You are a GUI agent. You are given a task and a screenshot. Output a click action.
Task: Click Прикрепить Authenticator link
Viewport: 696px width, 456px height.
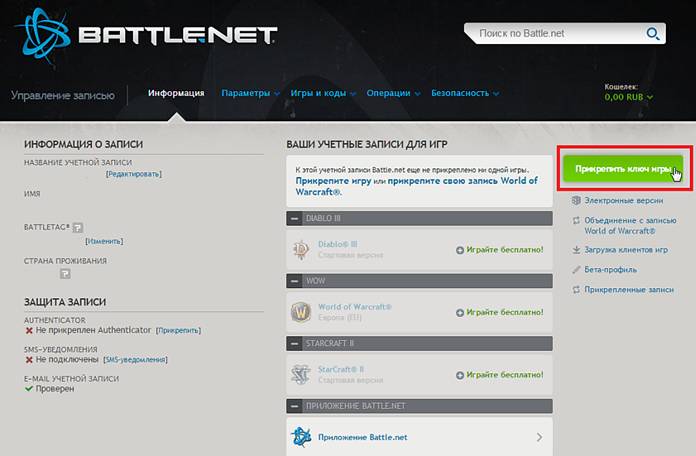click(178, 330)
